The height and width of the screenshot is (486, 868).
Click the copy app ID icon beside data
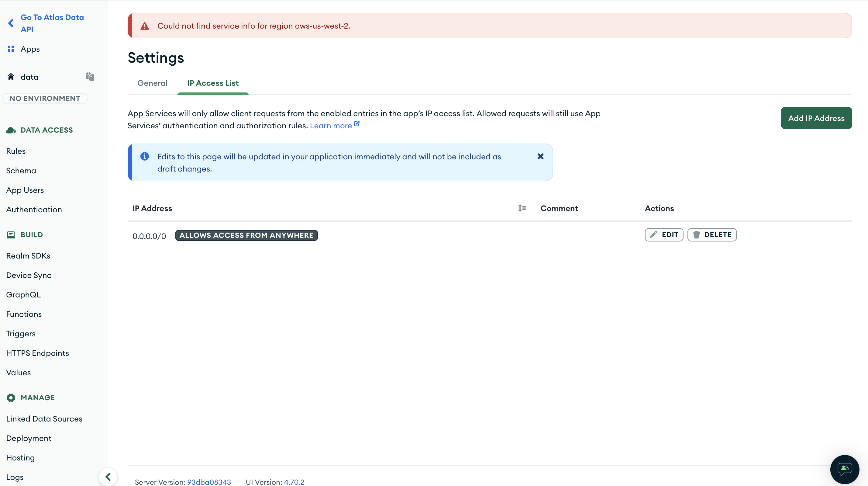[x=90, y=77]
